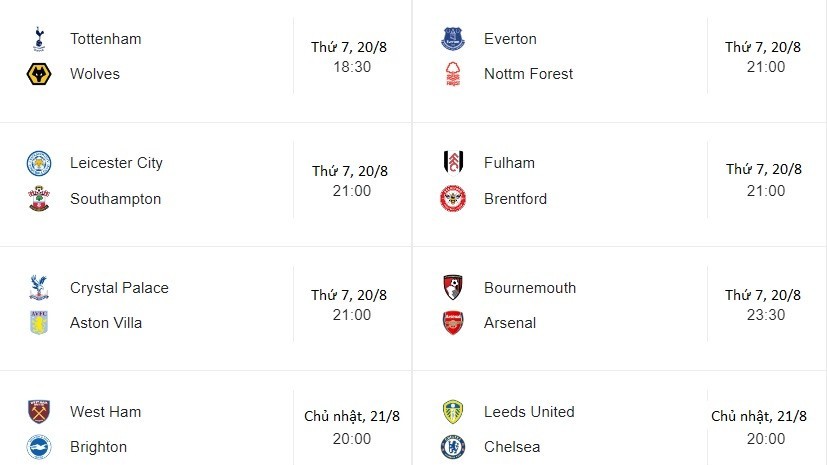Click the Tottenham match time 18:30
827x465 pixels.
352,67
